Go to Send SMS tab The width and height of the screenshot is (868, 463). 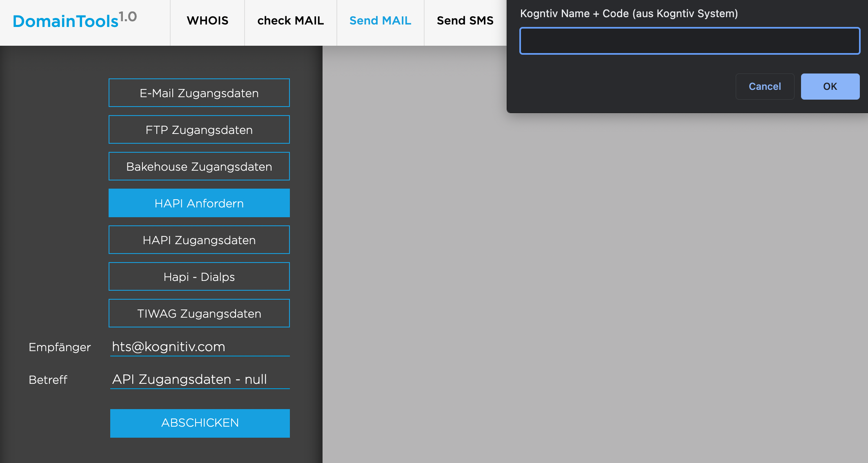click(x=465, y=21)
